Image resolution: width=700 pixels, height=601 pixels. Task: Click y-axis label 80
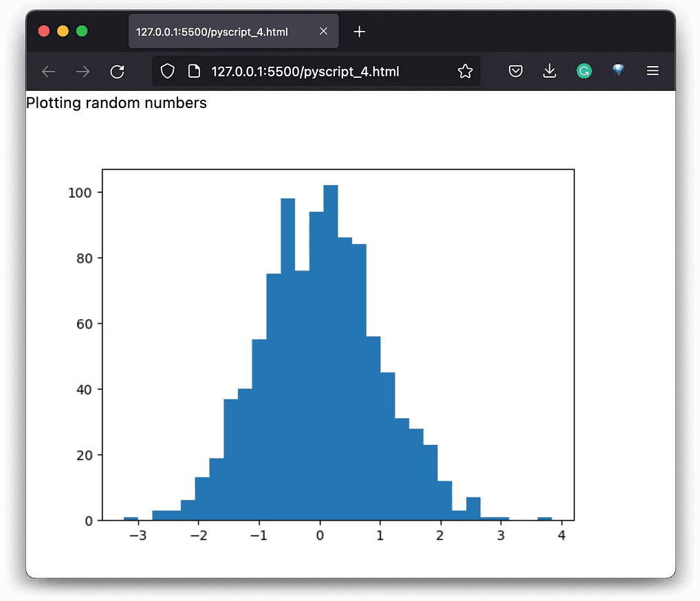click(85, 259)
